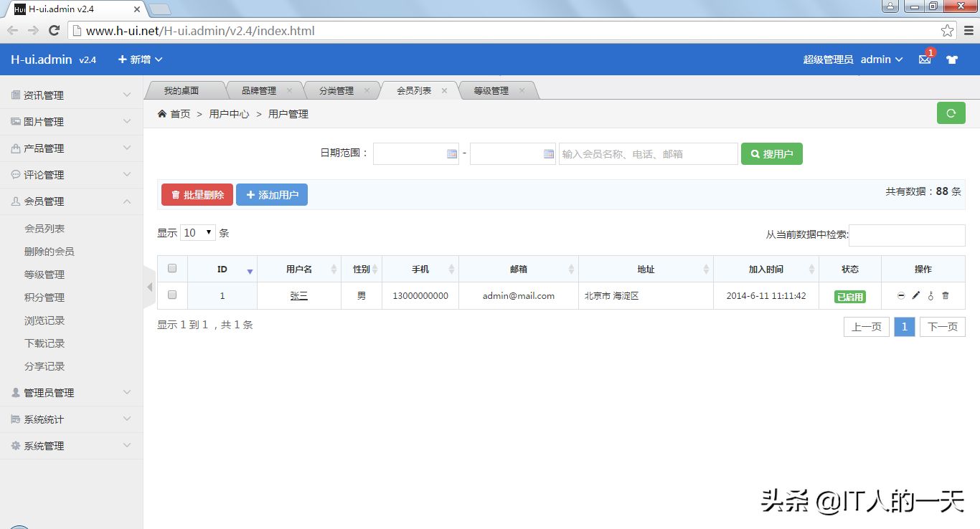980x529 pixels.
Task: Switch to the 我的桌面 tab
Action: click(x=181, y=90)
